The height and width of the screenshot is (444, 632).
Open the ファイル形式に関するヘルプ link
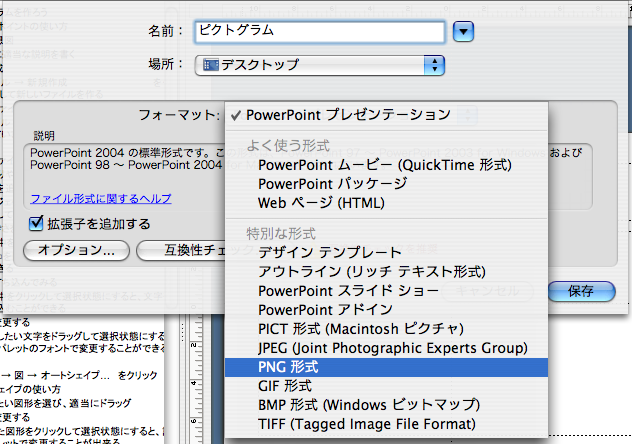coord(101,199)
